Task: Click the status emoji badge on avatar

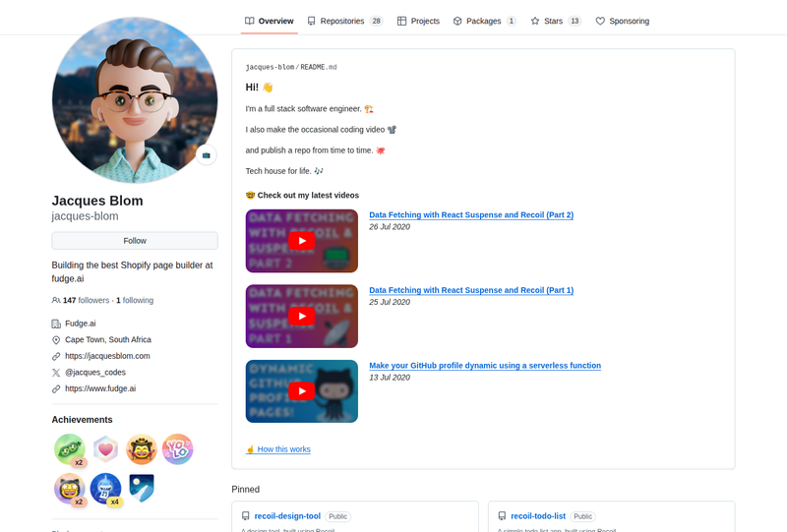Action: click(207, 155)
